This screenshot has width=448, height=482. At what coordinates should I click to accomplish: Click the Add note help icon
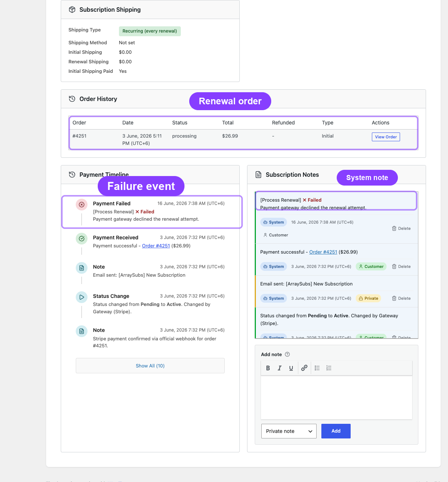click(x=287, y=354)
